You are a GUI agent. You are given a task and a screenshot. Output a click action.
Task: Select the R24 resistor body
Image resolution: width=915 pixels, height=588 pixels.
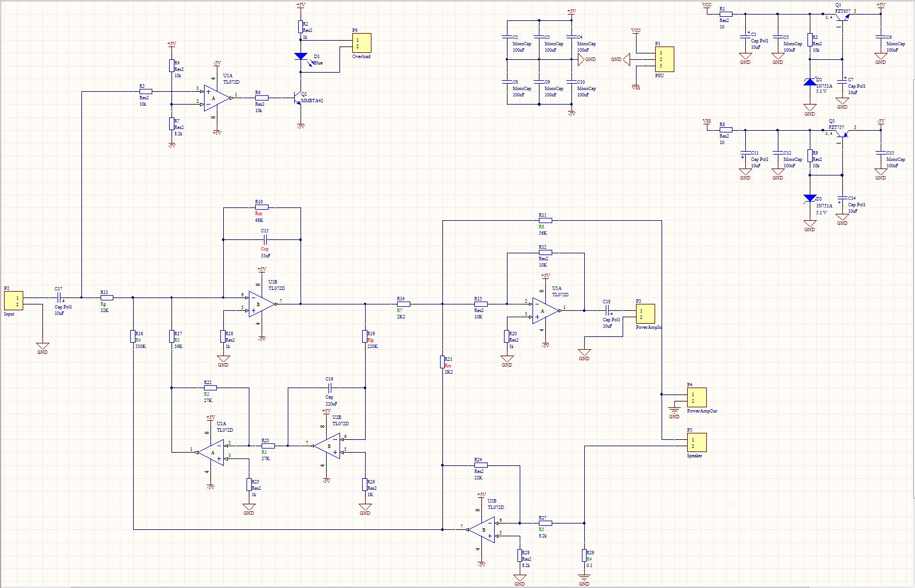(481, 465)
